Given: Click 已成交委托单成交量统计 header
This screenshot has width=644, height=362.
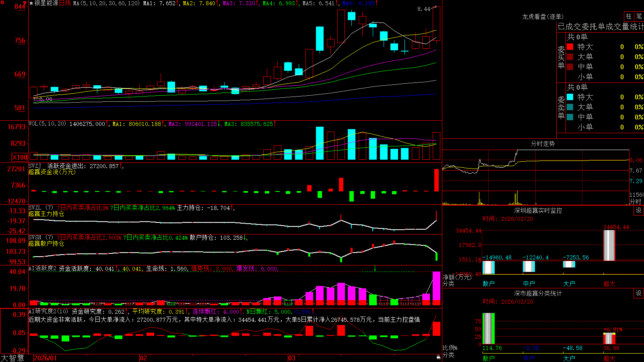Looking at the screenshot, I should click(x=601, y=27).
